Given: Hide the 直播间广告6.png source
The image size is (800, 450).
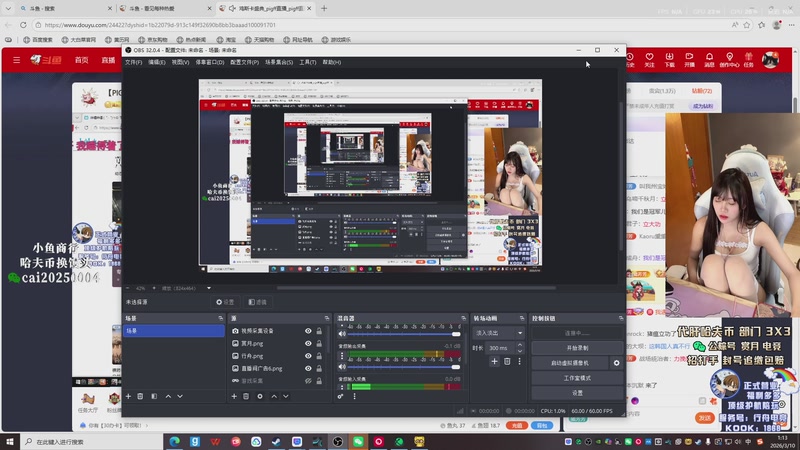Looking at the screenshot, I should tap(308, 368).
